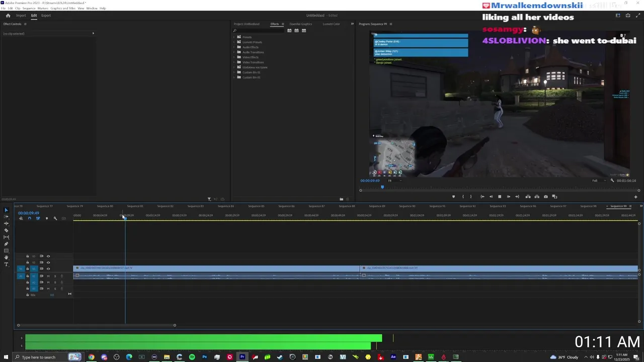Open Program monitor button editor plus
Image resolution: width=644 pixels, height=362 pixels.
(635, 197)
